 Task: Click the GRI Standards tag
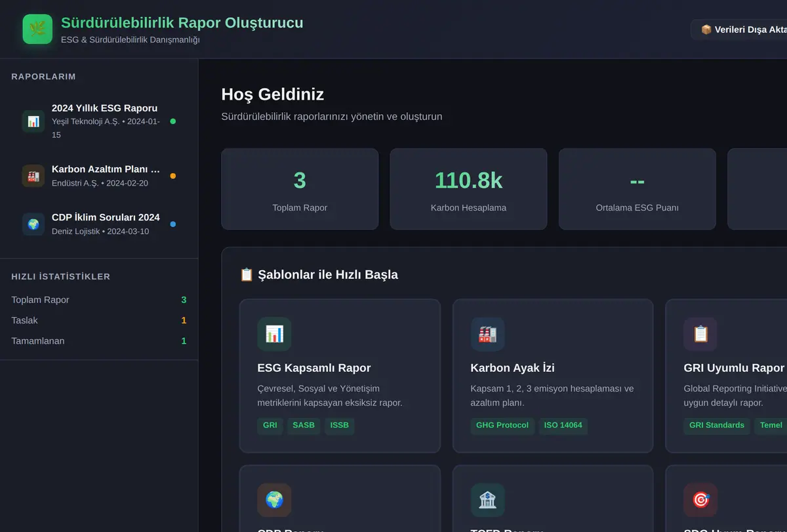pyautogui.click(x=717, y=425)
